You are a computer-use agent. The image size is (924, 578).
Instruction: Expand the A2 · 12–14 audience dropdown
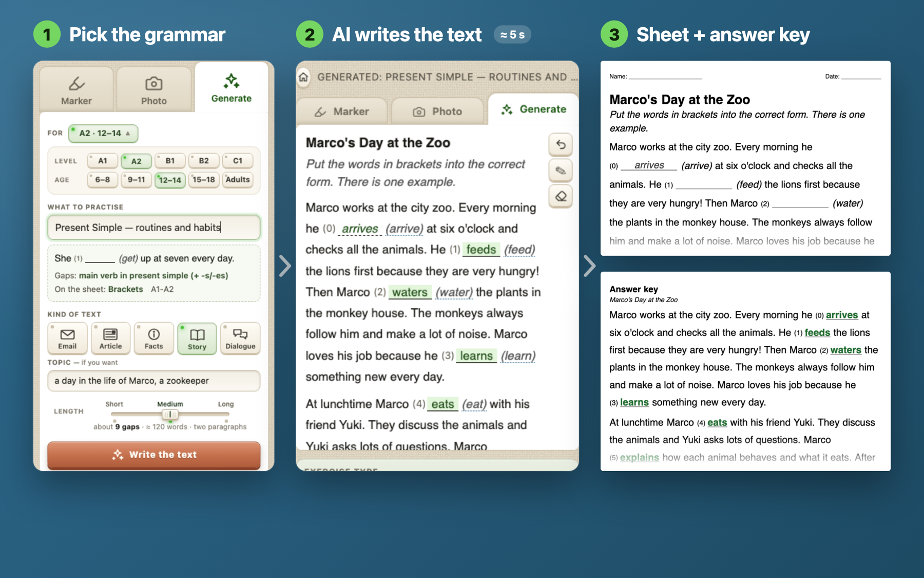pos(103,133)
